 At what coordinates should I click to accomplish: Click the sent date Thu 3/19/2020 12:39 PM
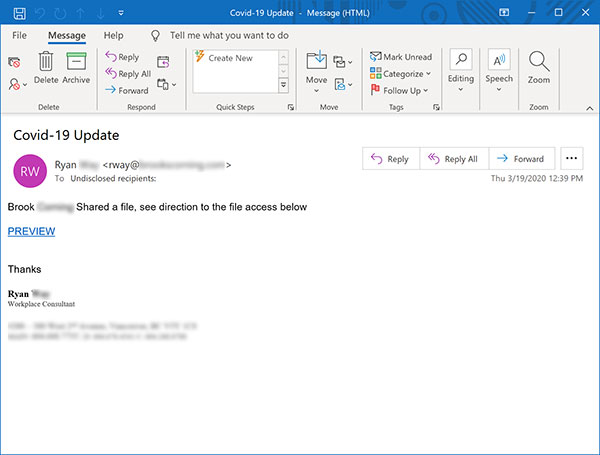click(537, 179)
